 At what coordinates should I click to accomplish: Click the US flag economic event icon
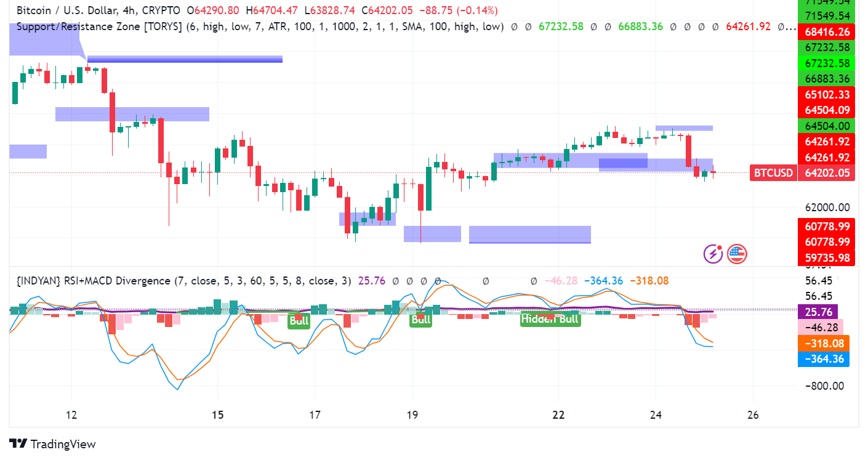(x=736, y=253)
